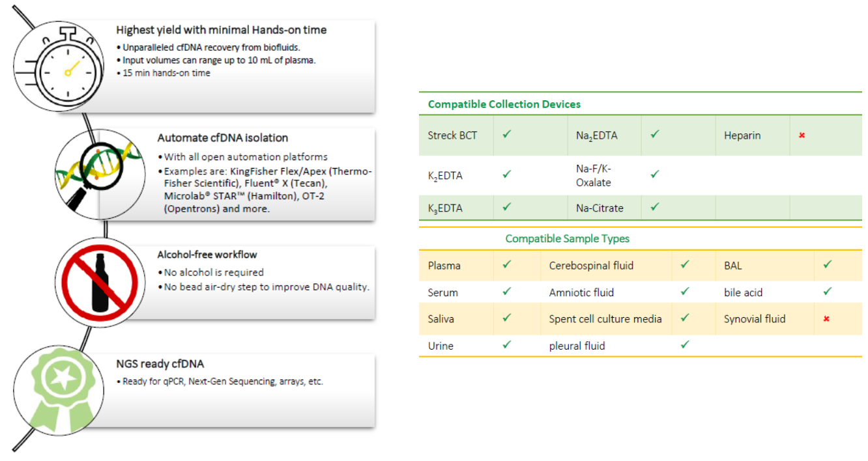This screenshot has height=461, width=868.
Task: Click the Spent cell culture media row label
Action: pyautogui.click(x=605, y=319)
